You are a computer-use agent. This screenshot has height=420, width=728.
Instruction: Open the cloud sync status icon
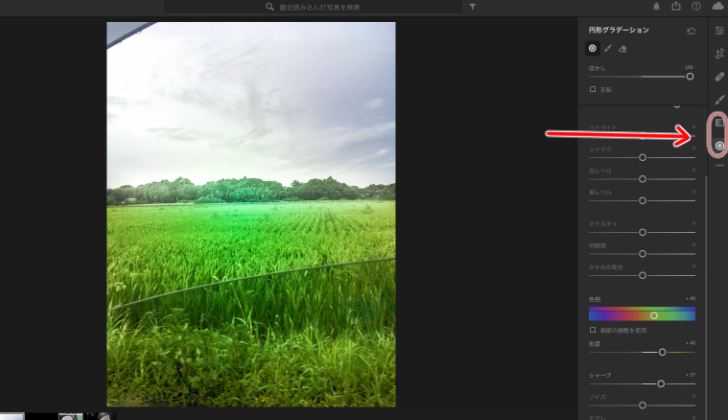coord(718,6)
